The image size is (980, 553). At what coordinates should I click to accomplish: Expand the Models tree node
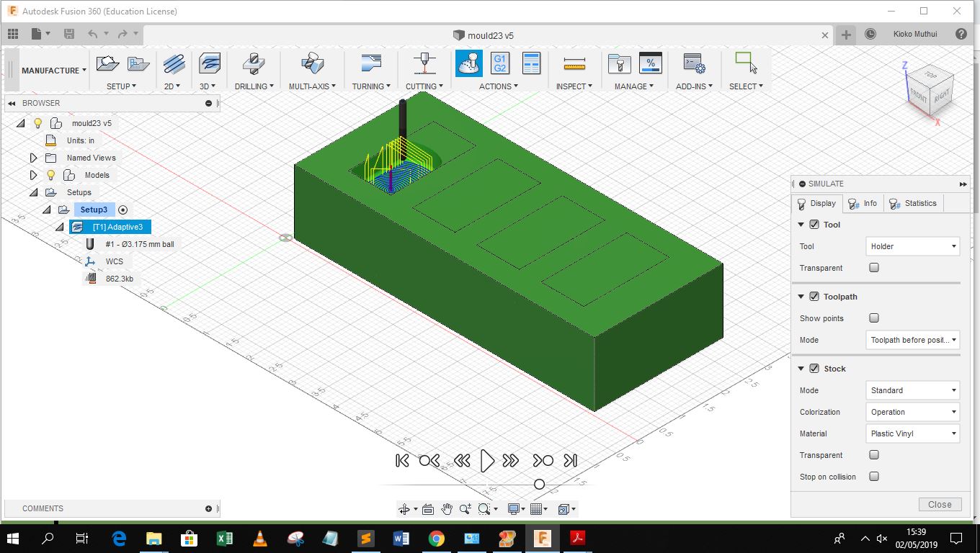click(x=33, y=175)
